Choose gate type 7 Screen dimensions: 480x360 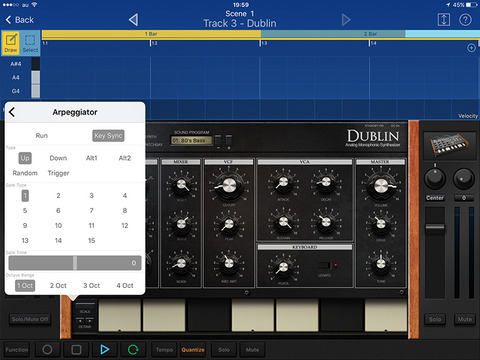tap(92, 210)
